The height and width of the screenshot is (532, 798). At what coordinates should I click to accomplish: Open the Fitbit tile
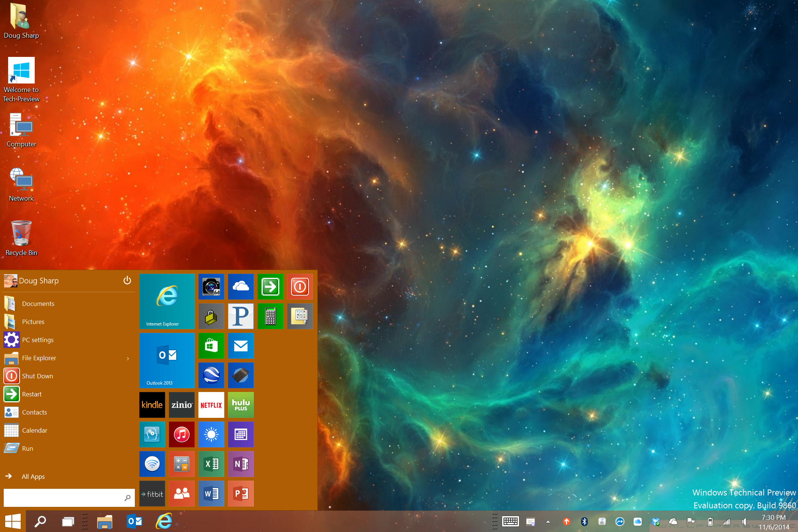coord(152,494)
